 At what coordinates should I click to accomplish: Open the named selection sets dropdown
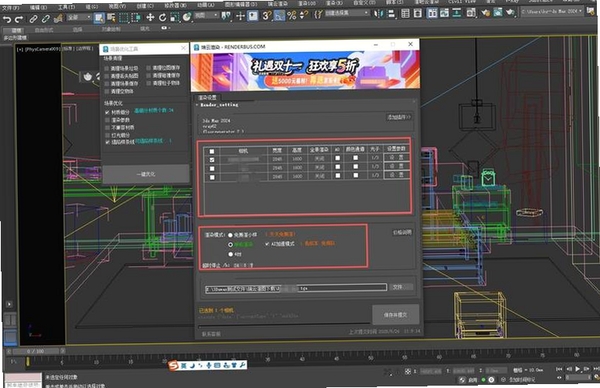coord(347,14)
